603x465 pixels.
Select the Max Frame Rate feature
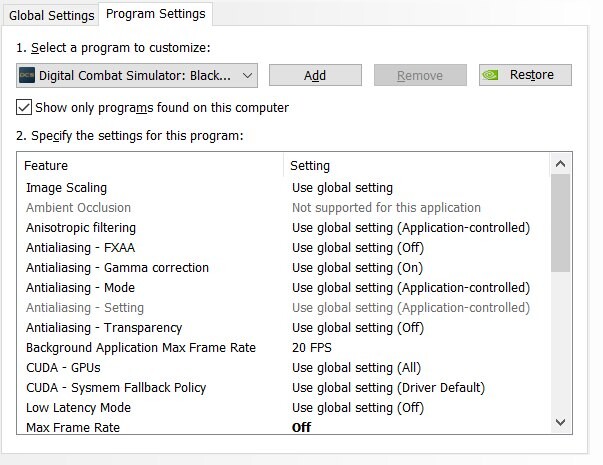coord(73,427)
